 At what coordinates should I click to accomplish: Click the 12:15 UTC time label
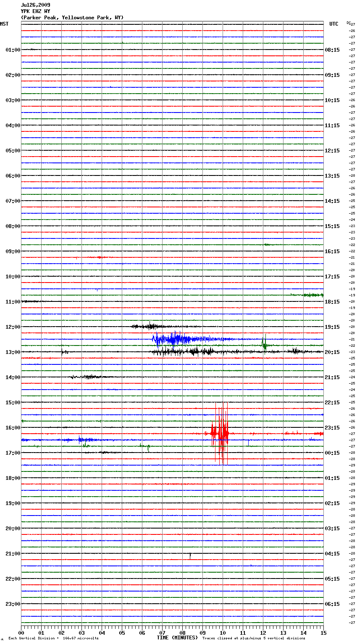(x=332, y=151)
